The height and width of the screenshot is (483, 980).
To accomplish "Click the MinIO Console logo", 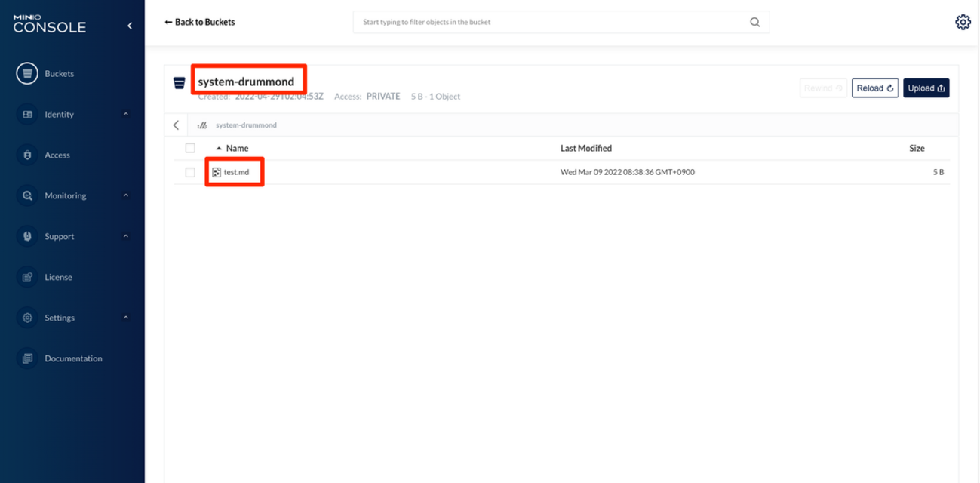I will pos(50,24).
